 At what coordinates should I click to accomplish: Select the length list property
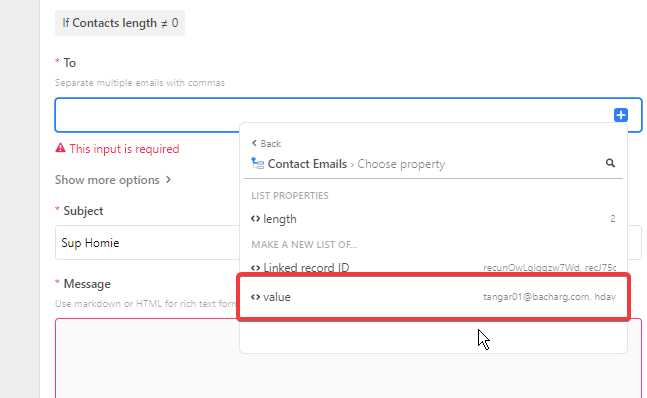pos(433,219)
